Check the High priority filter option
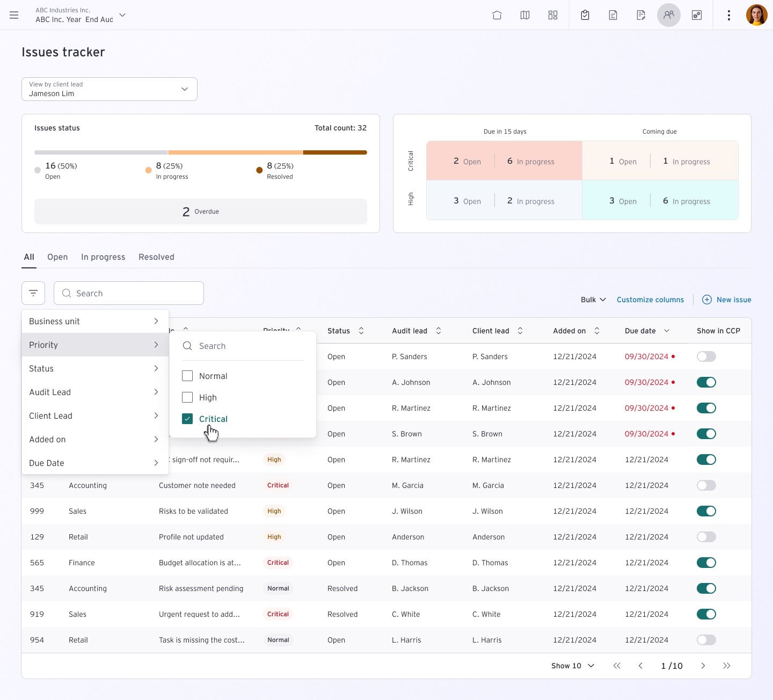Screen dimensions: 773x700 pyautogui.click(x=187, y=397)
